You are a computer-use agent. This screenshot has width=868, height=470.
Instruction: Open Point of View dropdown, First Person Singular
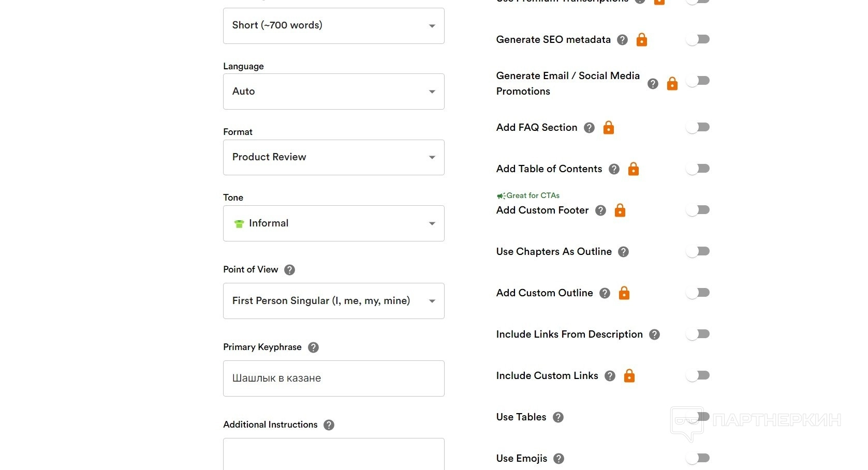(333, 301)
